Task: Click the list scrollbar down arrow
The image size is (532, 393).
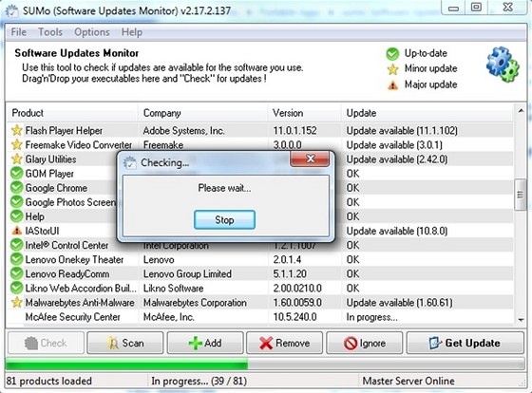Action: tap(521, 320)
